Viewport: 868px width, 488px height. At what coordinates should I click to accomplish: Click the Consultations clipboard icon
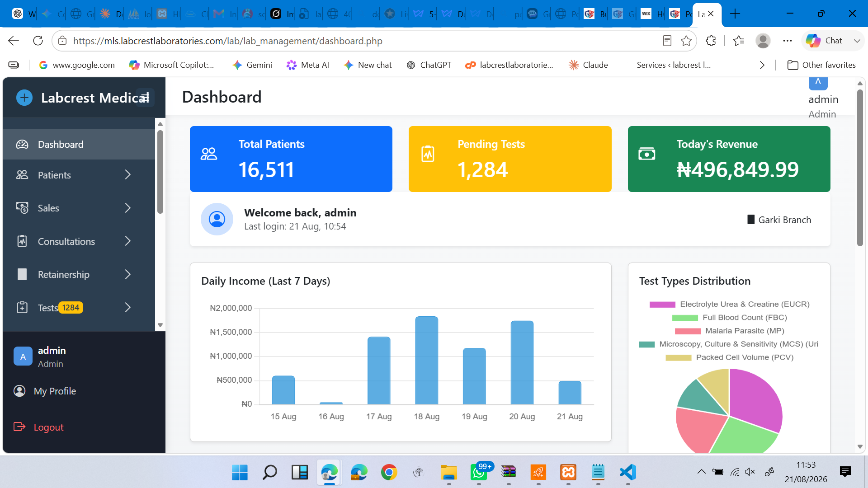(22, 241)
